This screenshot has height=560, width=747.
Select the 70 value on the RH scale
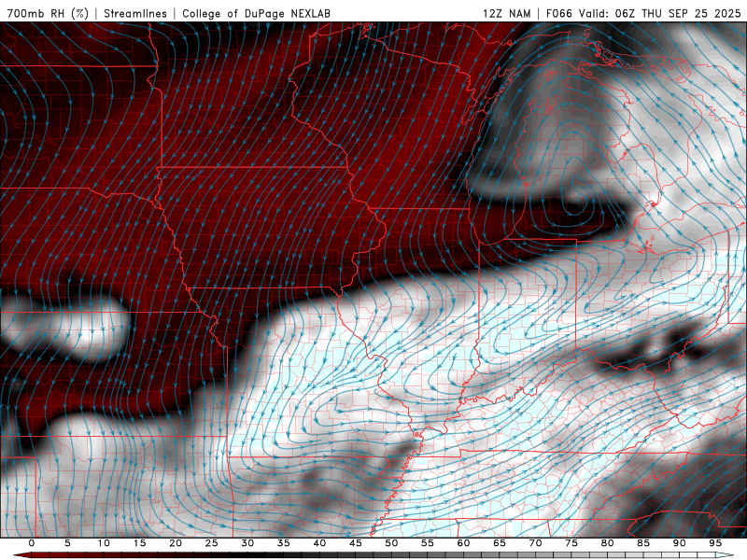[535, 543]
